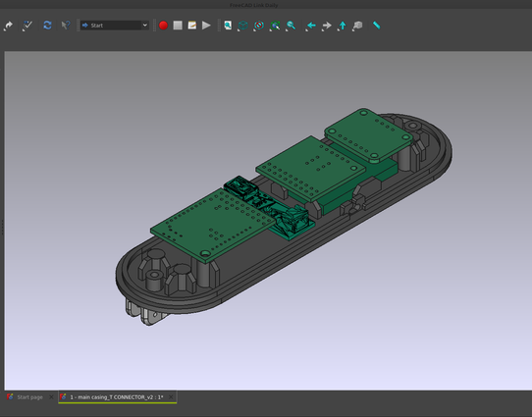Click the green zoom selection icon
Screen dimensions: 532x417
coord(275,26)
